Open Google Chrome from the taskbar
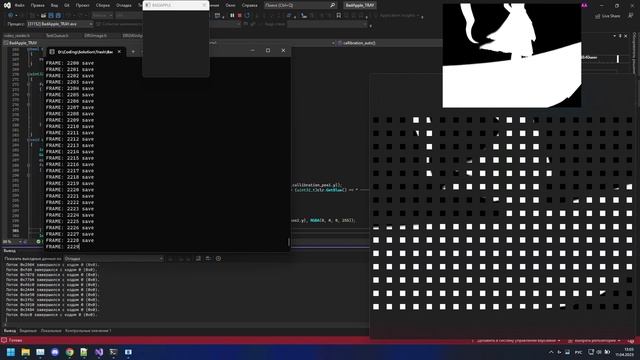640x360 pixels. pyautogui.click(x=69, y=352)
